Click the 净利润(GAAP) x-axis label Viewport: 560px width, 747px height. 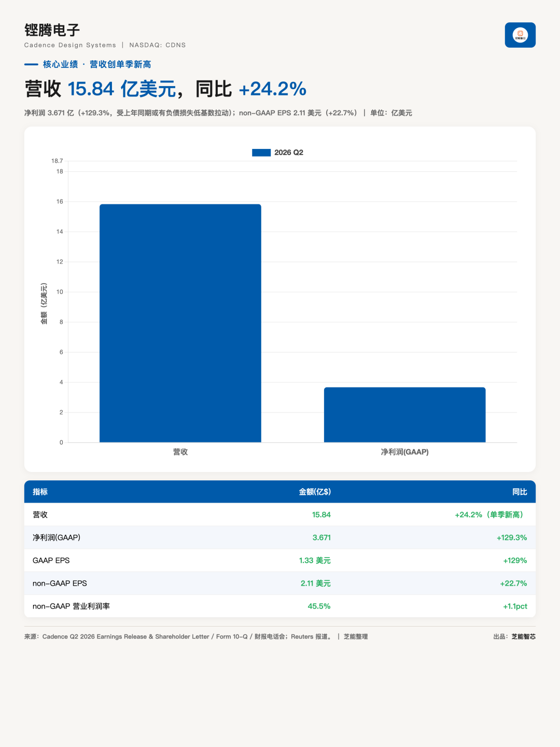click(405, 452)
